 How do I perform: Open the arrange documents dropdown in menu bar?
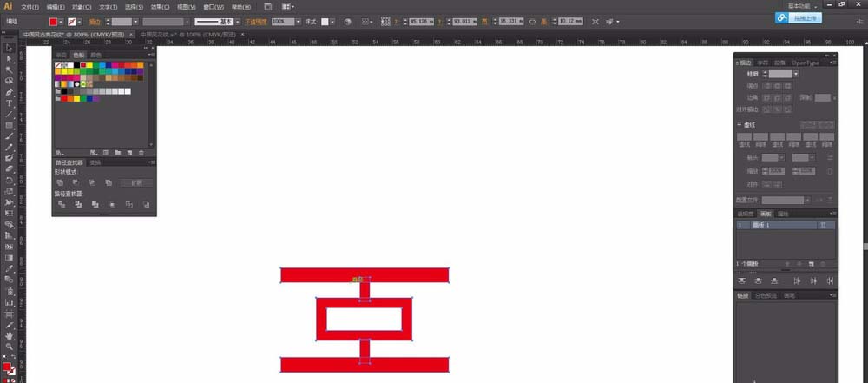[x=288, y=7]
